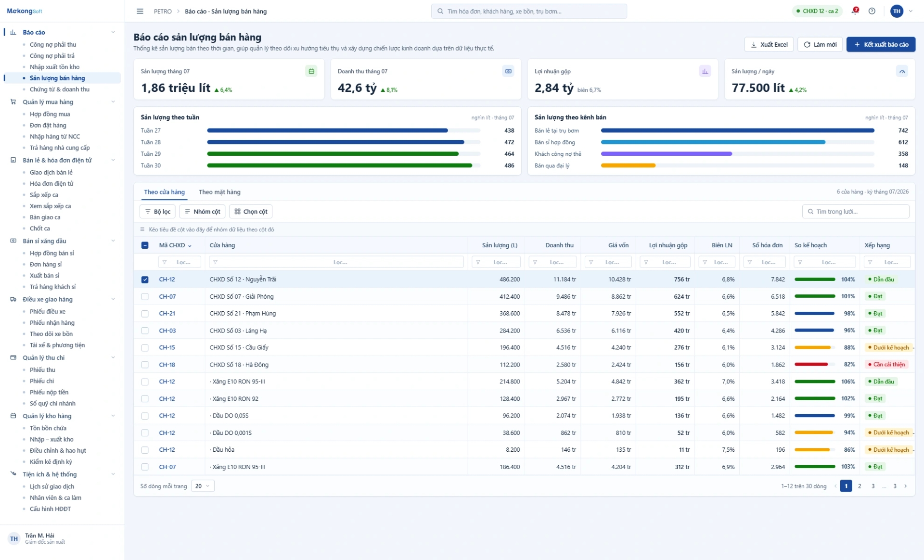This screenshot has height=560, width=924.
Task: Click the Làm mới refresh button
Action: point(820,45)
